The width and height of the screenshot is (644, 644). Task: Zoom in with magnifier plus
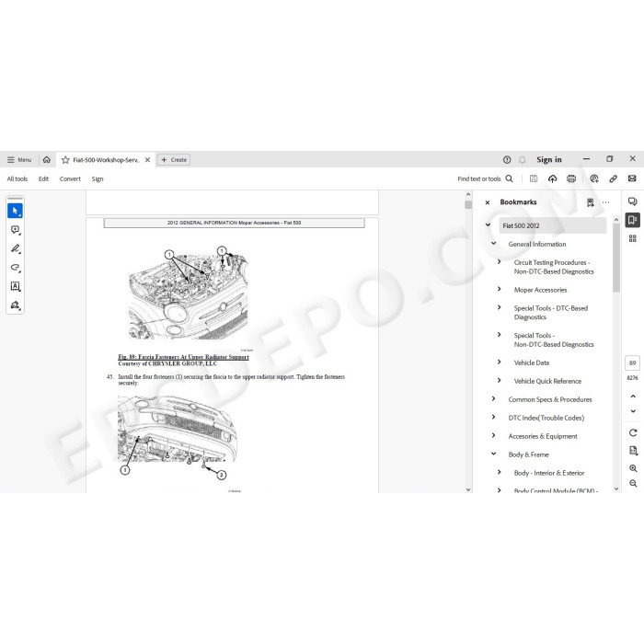point(633,468)
